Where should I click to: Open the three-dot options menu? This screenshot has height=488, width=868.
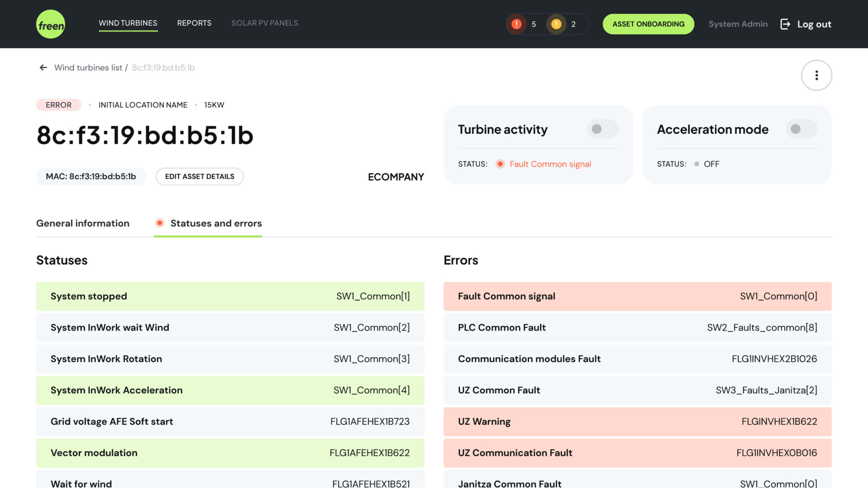tap(816, 75)
